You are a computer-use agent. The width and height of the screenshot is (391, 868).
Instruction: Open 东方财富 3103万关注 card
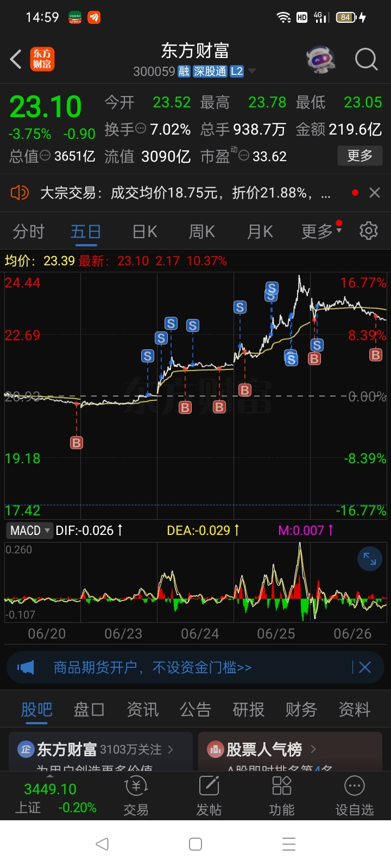(100, 751)
